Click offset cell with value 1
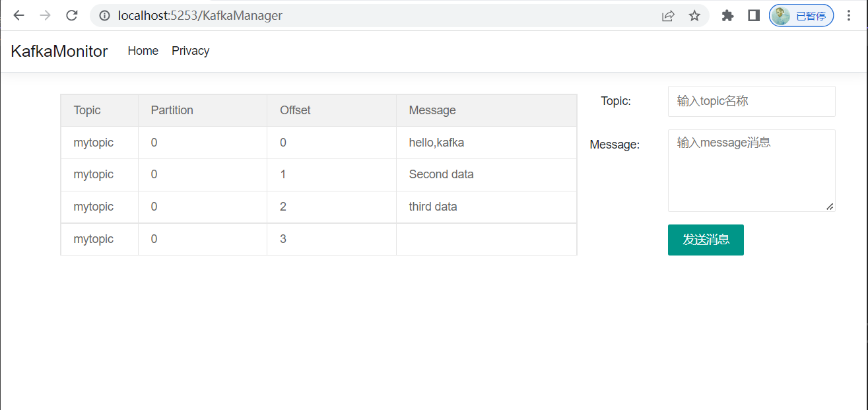868x410 pixels. (331, 175)
